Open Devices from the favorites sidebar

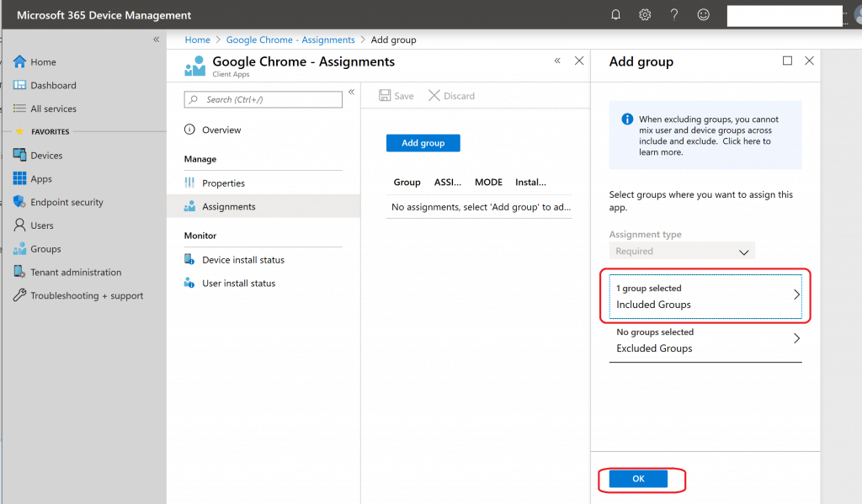pyautogui.click(x=46, y=156)
